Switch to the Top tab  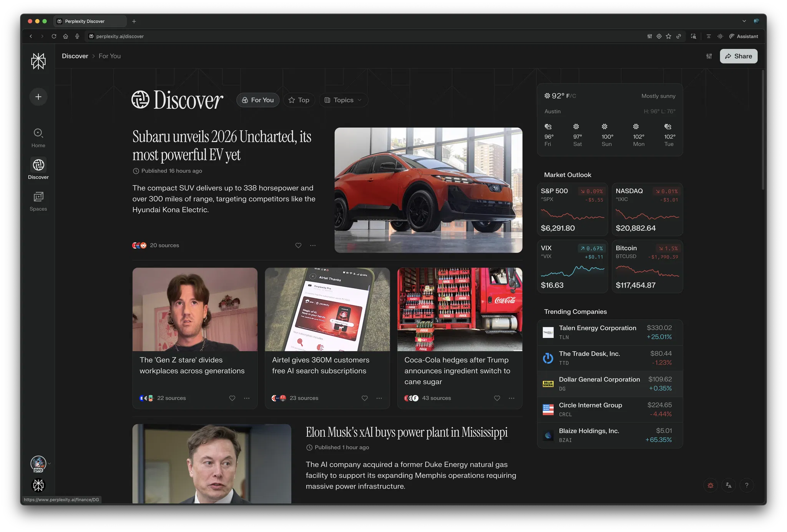coord(299,100)
